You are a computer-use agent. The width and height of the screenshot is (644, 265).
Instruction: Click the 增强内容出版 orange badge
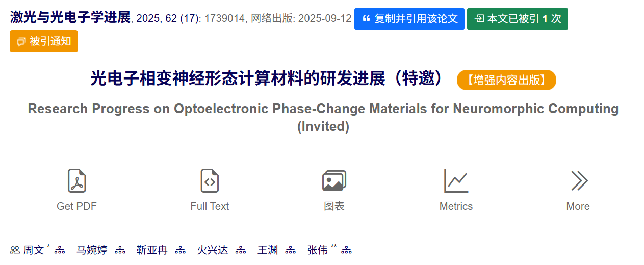[506, 80]
